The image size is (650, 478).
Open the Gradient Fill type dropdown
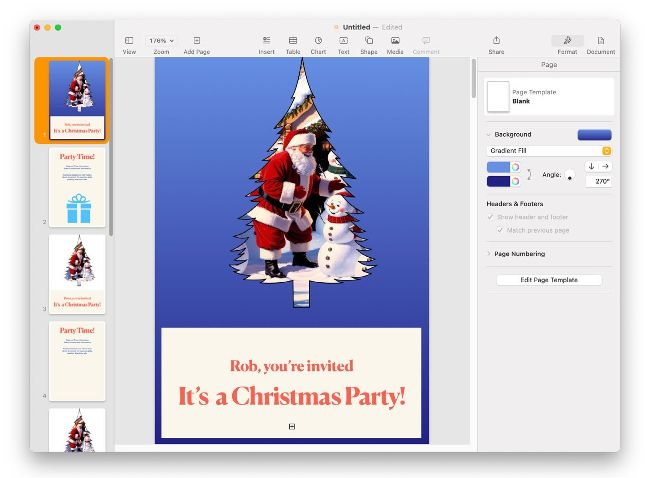coord(548,150)
